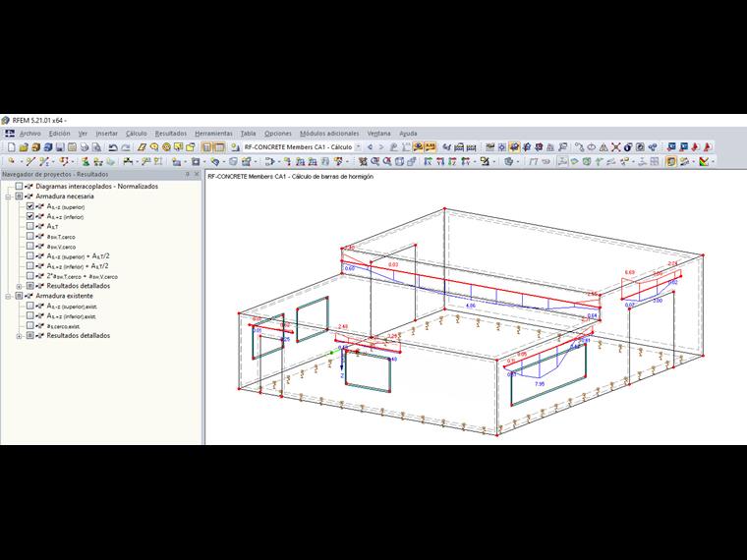Click the 7.95 value label in model

pyautogui.click(x=540, y=384)
